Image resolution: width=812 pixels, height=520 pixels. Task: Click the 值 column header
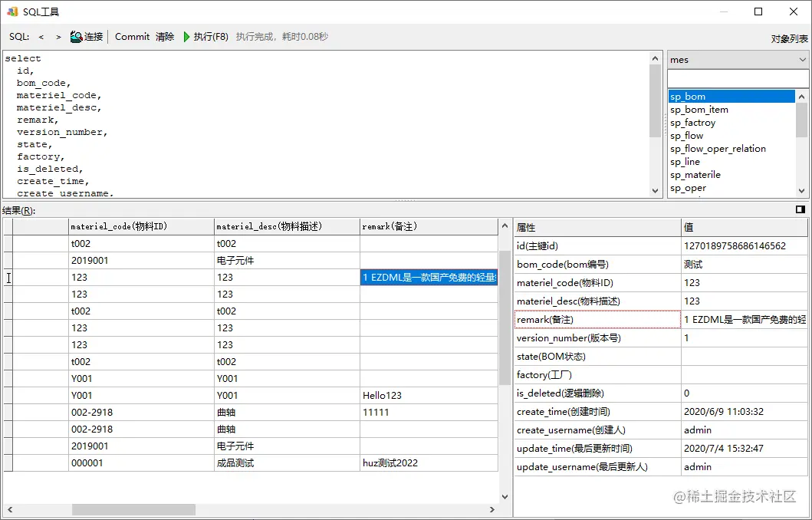pos(745,227)
